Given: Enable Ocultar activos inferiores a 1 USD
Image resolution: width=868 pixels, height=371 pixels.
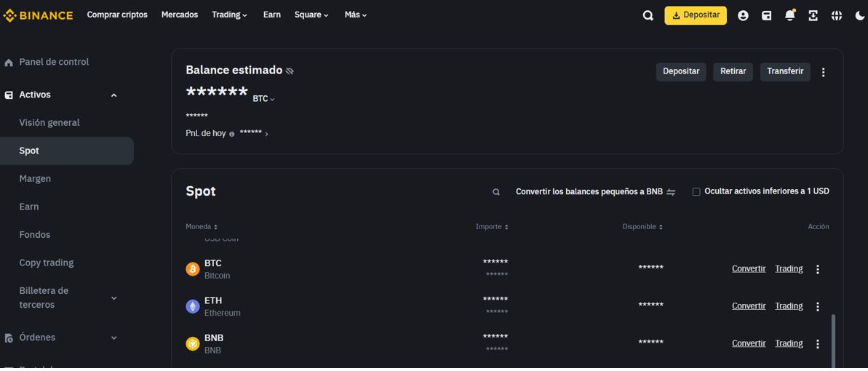Looking at the screenshot, I should [696, 192].
